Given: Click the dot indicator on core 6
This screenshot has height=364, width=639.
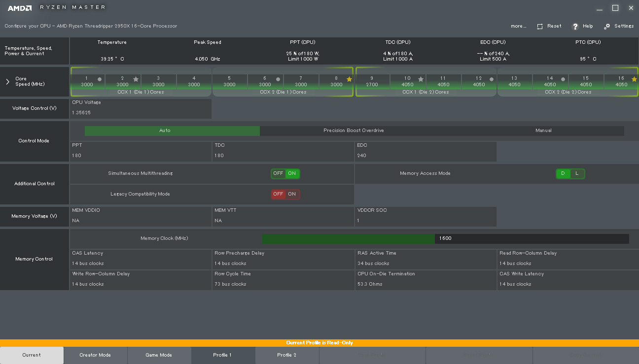Looking at the screenshot, I should tap(278, 79).
